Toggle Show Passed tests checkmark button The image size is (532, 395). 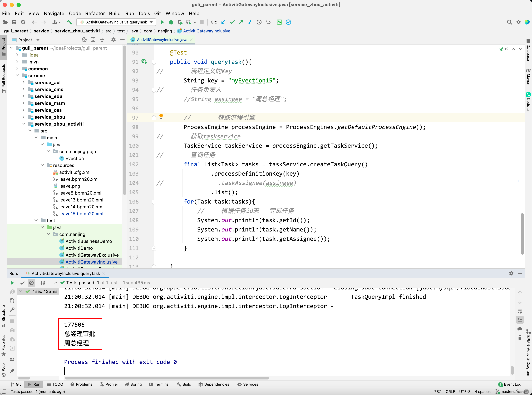click(x=22, y=283)
